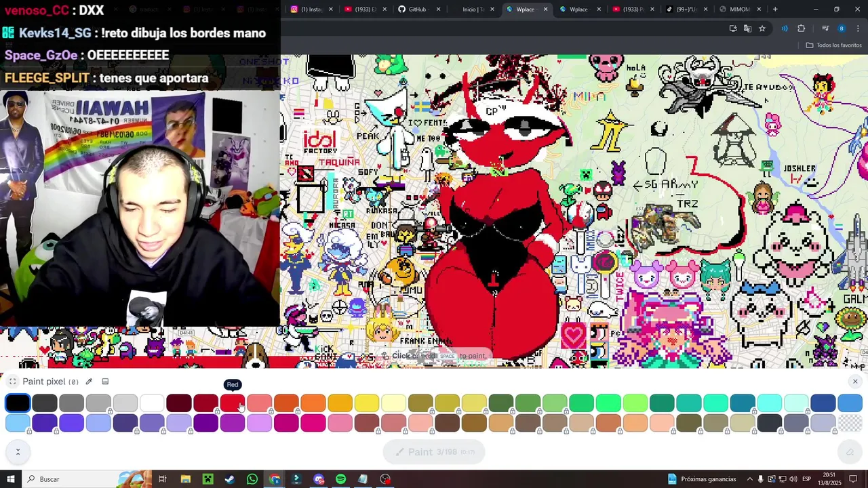Viewport: 868px width, 488px height.
Task: Pick the bright cyan color swatch
Action: pyautogui.click(x=769, y=403)
